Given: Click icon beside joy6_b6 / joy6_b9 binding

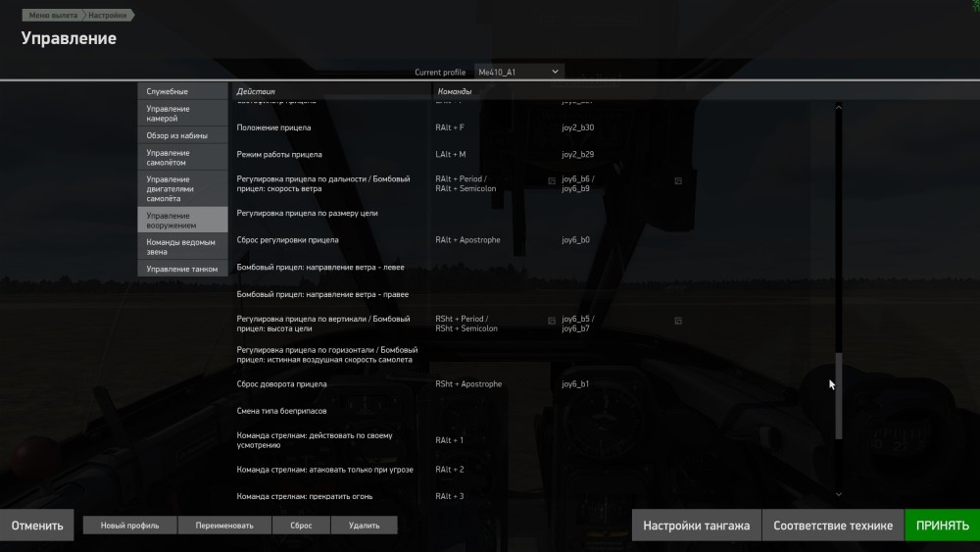Looking at the screenshot, I should tap(678, 180).
